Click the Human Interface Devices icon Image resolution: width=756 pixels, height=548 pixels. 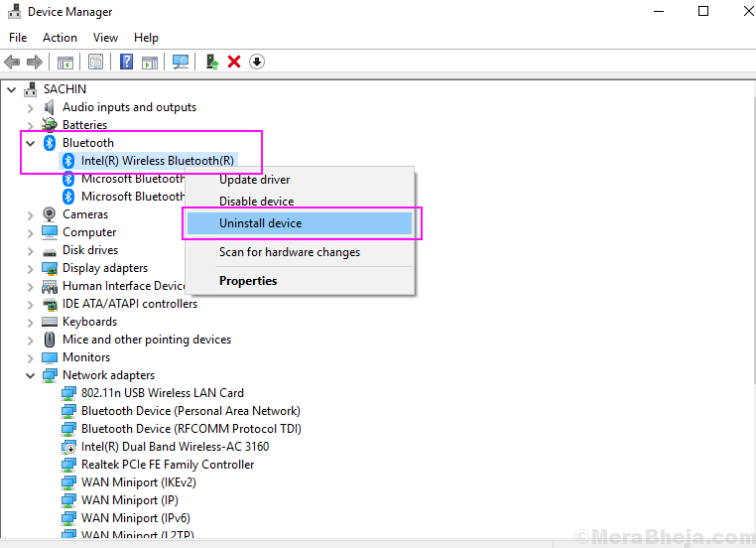[50, 287]
